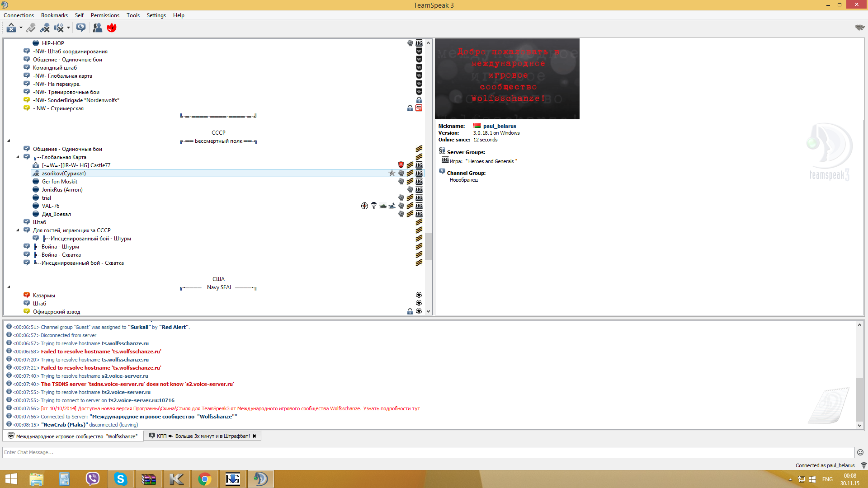Open the emoticon picker smiley icon
This screenshot has height=488, width=868.
[x=860, y=452]
